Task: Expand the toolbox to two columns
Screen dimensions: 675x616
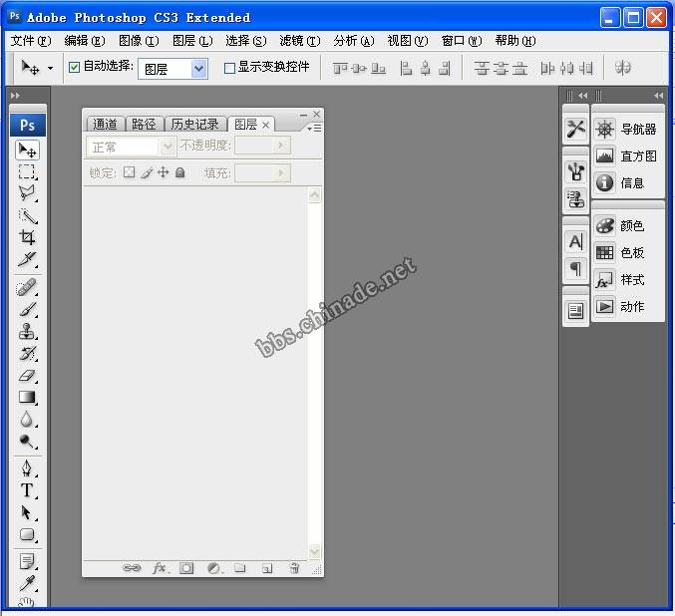Action: 15,95
